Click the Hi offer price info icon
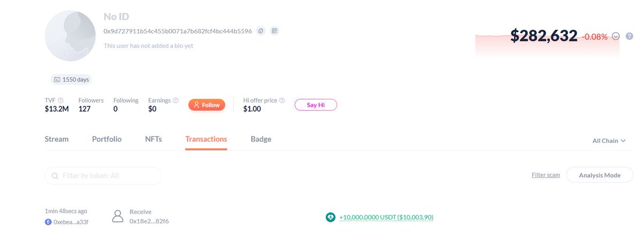644x232 pixels. (x=282, y=100)
